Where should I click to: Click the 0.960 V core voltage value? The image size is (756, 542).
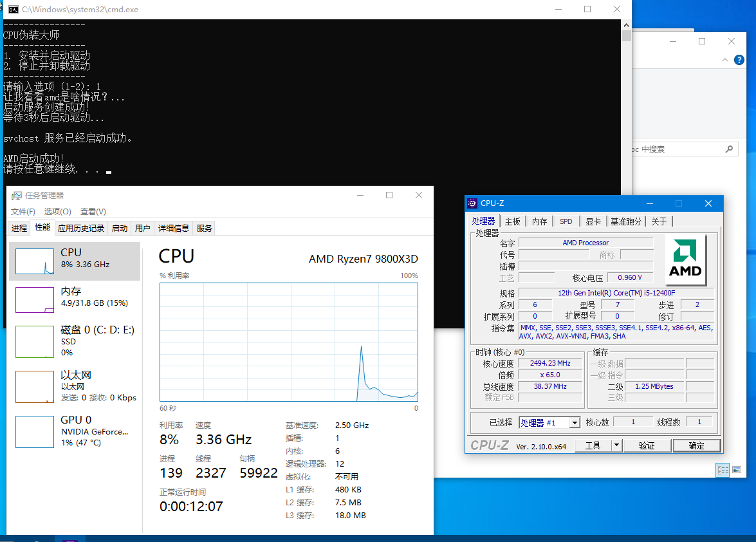tap(630, 277)
